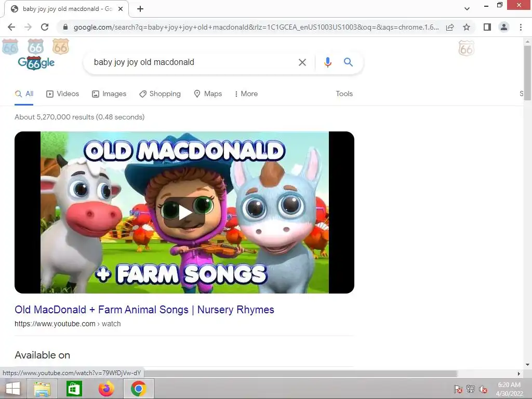Go to Google home via the logo
This screenshot has height=399, width=532.
click(x=36, y=63)
